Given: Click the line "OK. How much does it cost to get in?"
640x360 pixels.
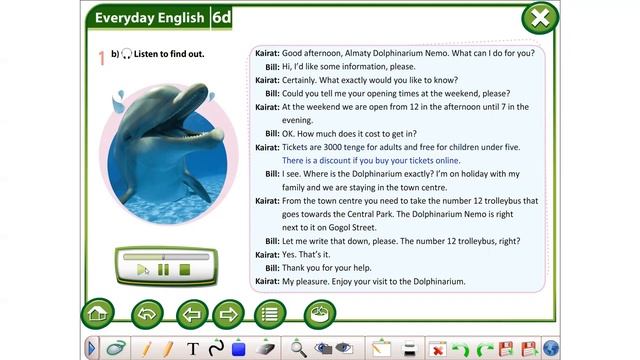Looking at the screenshot, I should click(349, 134).
